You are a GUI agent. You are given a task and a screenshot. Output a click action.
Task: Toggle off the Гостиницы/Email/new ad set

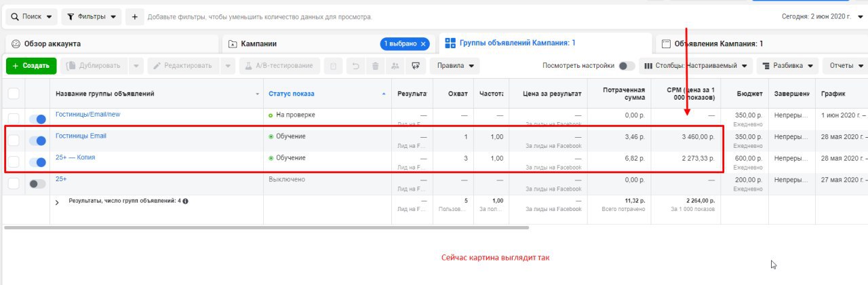[x=37, y=119]
